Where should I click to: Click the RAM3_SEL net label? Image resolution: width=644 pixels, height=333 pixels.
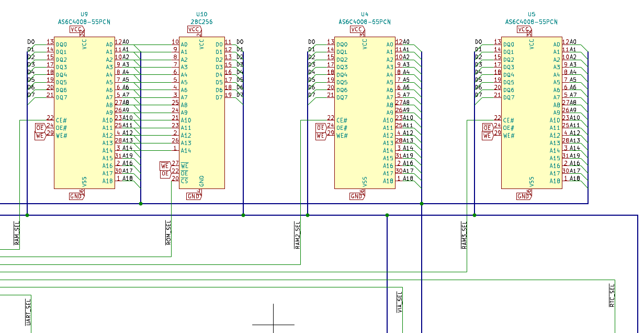[x=464, y=235]
